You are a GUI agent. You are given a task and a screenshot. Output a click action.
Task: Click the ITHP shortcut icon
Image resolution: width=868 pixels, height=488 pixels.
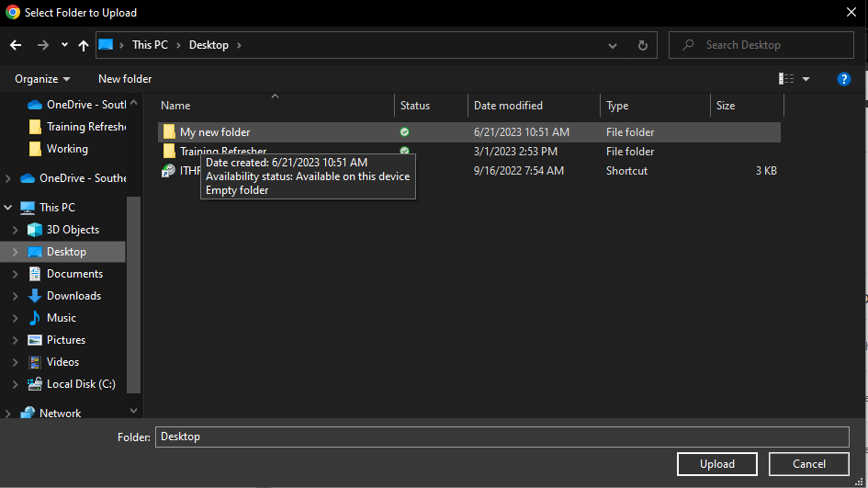pos(168,171)
